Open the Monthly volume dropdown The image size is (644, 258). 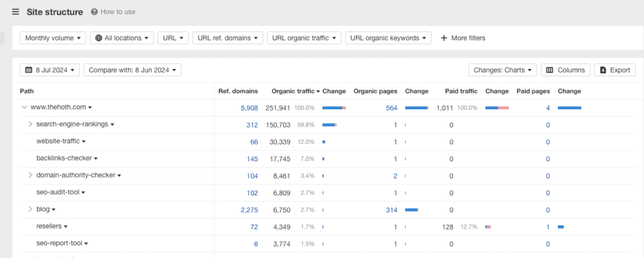[53, 38]
